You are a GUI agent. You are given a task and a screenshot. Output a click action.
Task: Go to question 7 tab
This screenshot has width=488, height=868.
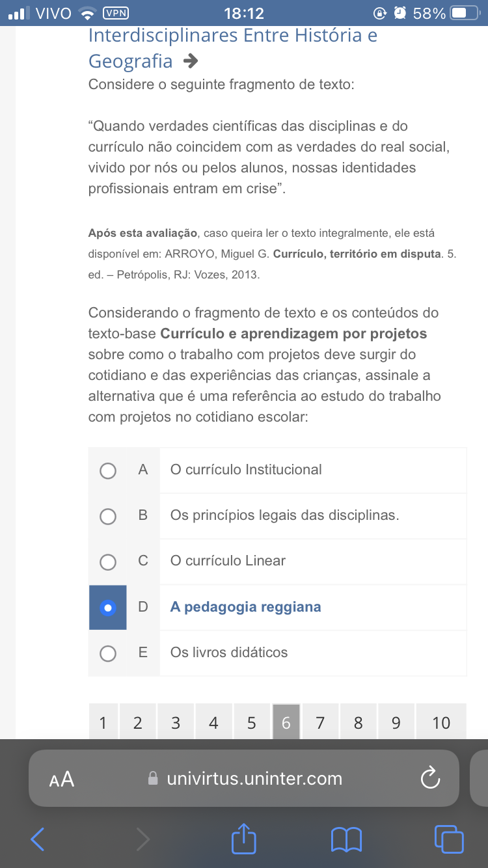(320, 722)
